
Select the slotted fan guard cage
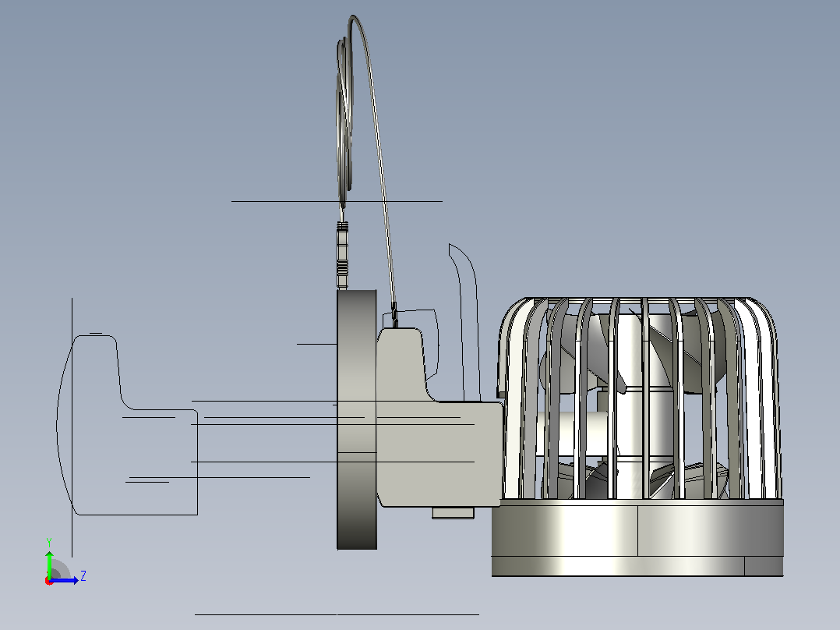click(x=640, y=398)
